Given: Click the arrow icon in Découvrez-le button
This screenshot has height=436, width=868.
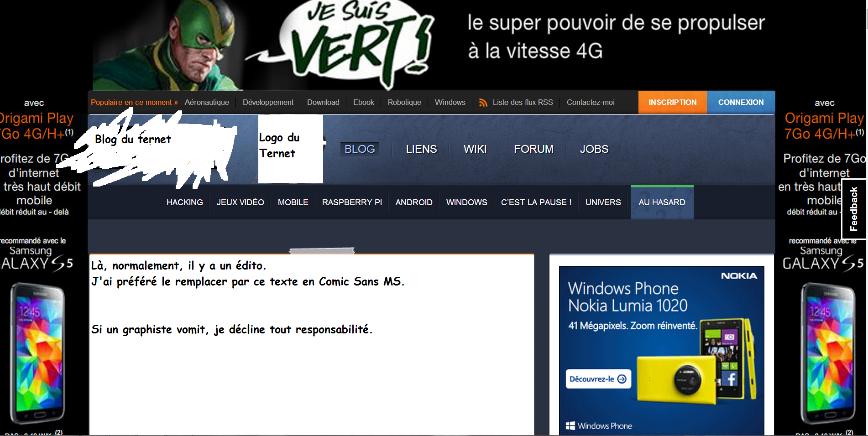Looking at the screenshot, I should point(622,379).
